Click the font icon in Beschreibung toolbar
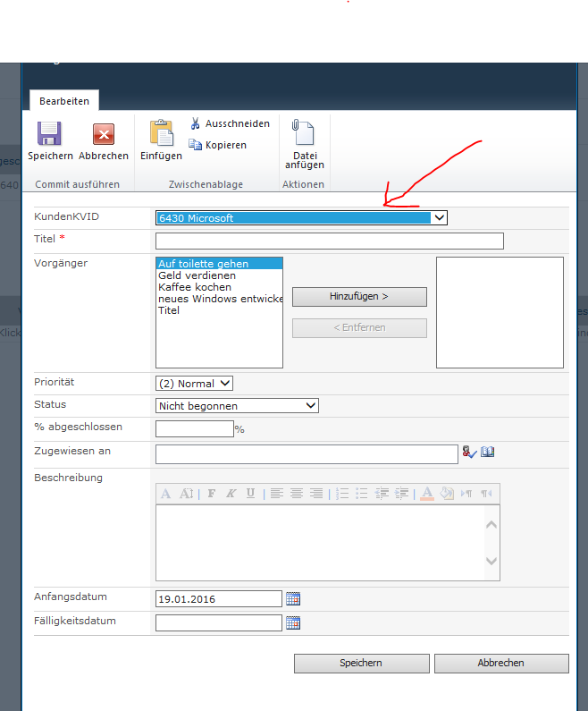The image size is (588, 711). pos(166,494)
